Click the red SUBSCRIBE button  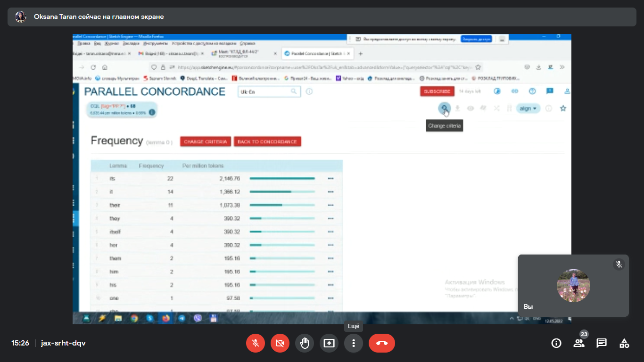click(437, 91)
